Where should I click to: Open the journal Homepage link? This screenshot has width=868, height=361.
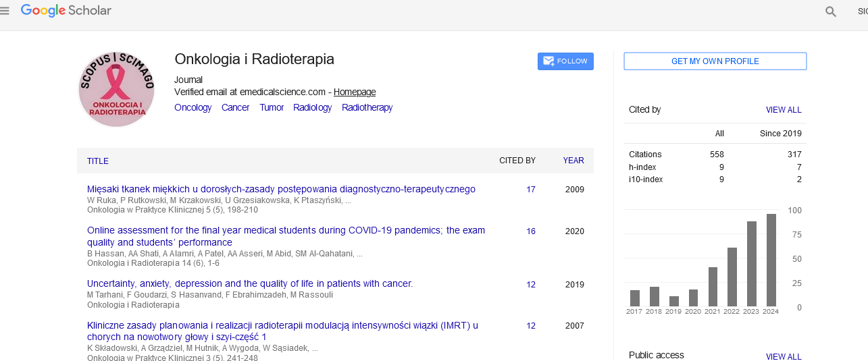tap(355, 92)
